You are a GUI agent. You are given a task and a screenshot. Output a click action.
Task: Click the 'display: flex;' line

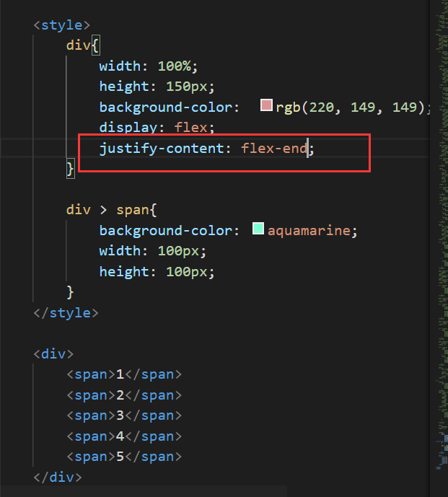point(157,128)
